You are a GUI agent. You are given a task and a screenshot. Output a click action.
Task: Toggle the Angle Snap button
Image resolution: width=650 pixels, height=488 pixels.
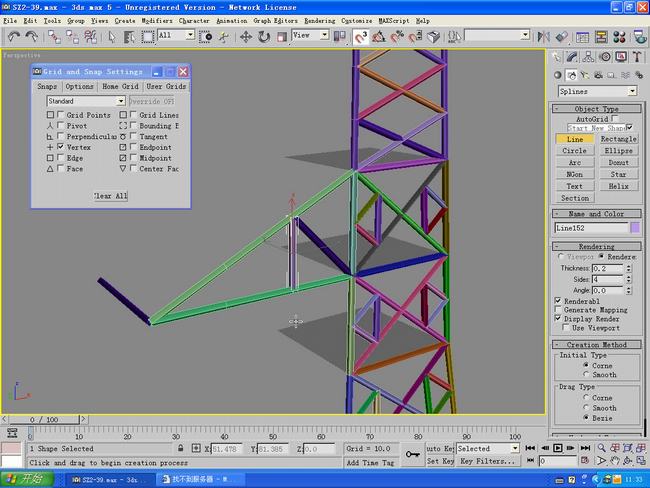378,37
